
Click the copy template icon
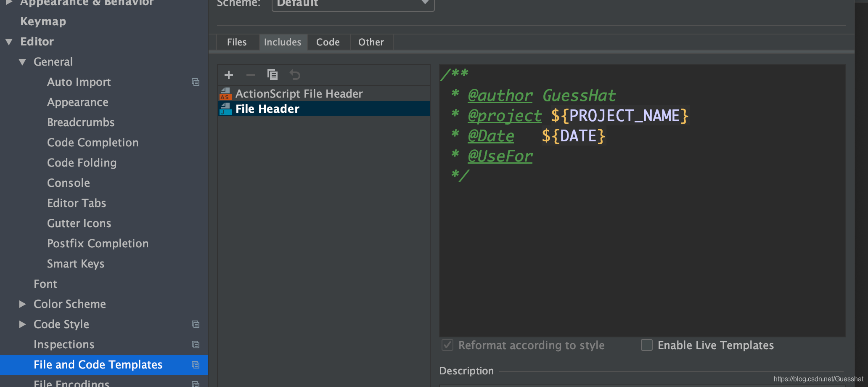(x=273, y=74)
